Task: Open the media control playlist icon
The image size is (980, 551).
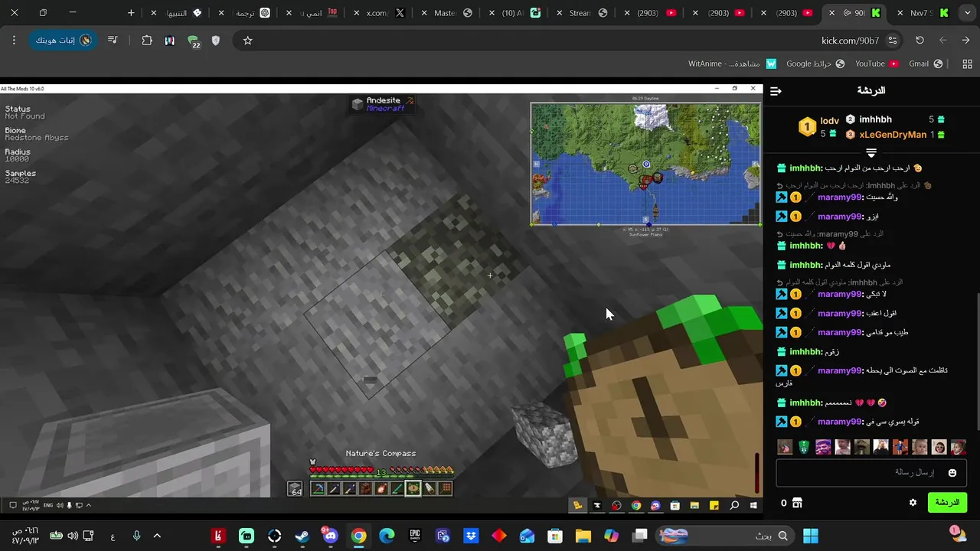Action: [x=113, y=41]
